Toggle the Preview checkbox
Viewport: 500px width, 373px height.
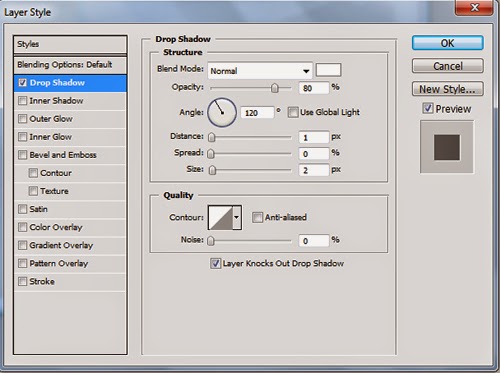click(x=428, y=108)
